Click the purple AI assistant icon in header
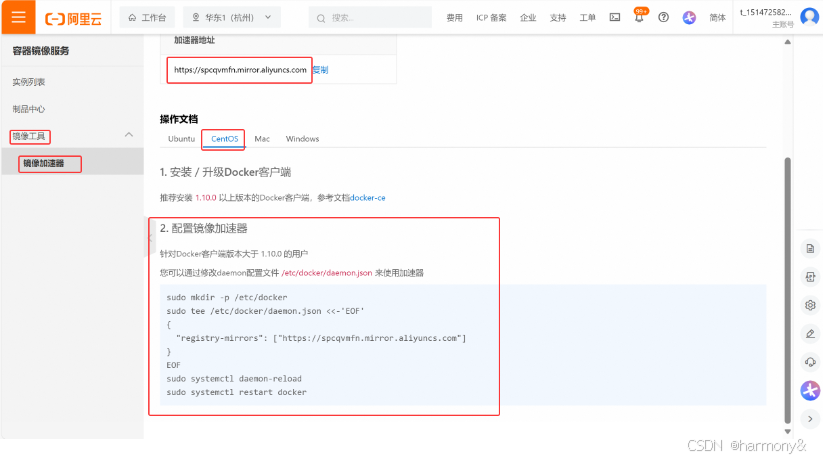823x461 pixels. (689, 17)
